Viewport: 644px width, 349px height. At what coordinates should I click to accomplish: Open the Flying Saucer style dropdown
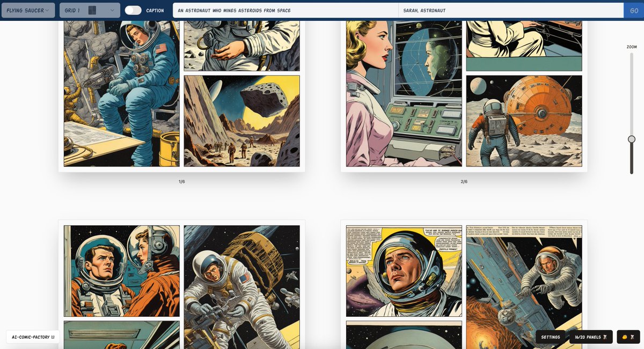point(28,10)
